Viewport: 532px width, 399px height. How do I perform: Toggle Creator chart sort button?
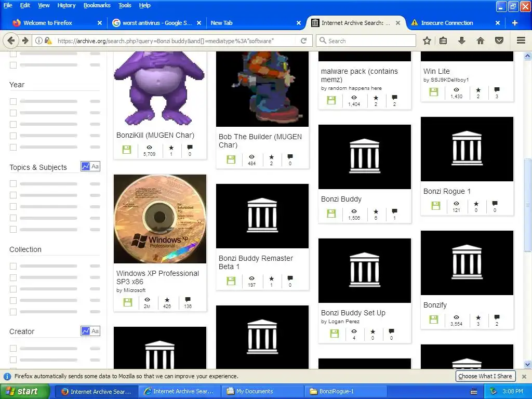pos(86,331)
